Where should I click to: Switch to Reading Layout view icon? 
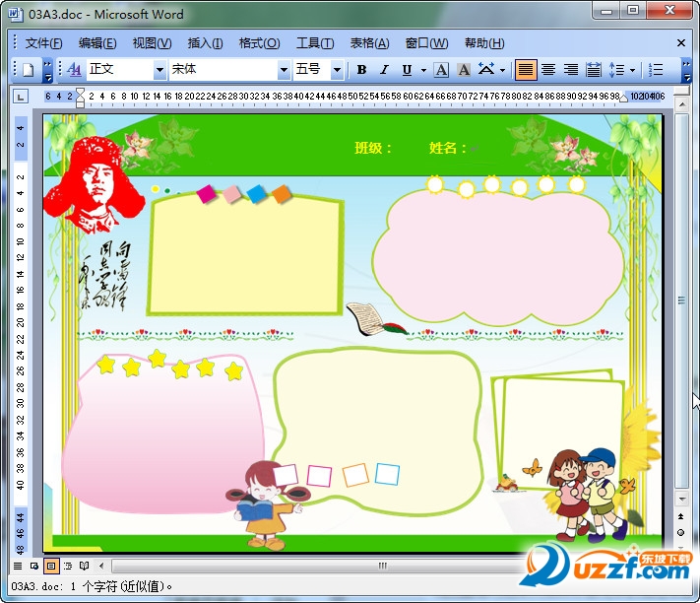tap(84, 567)
